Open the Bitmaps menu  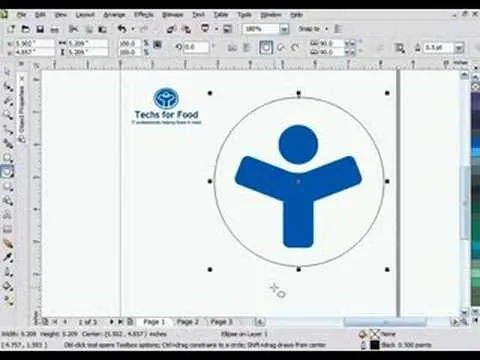click(173, 15)
